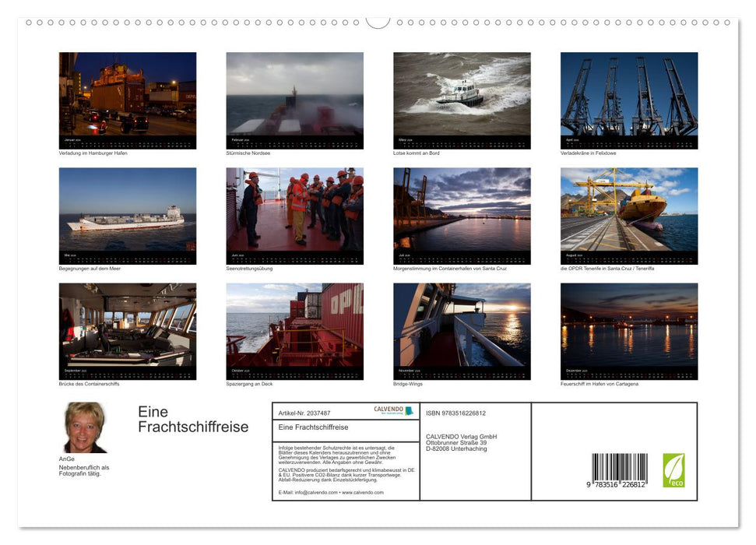Click the CALVENDO logo in the info box
Screen dimensions: 756x545
click(389, 410)
